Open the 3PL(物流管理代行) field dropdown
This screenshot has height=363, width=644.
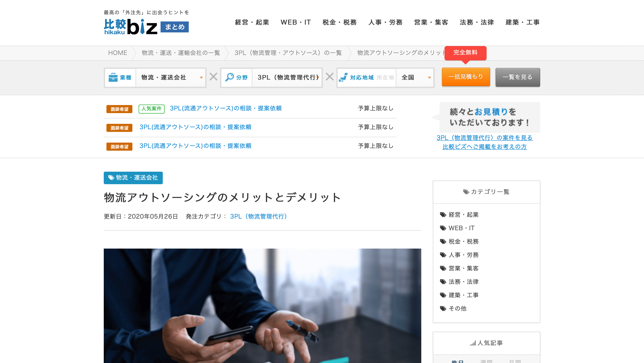pyautogui.click(x=287, y=77)
